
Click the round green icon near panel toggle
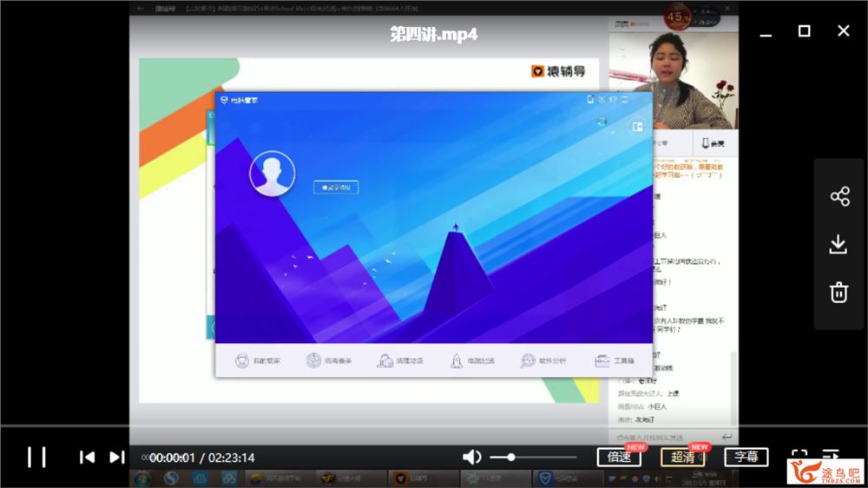pyautogui.click(x=602, y=122)
